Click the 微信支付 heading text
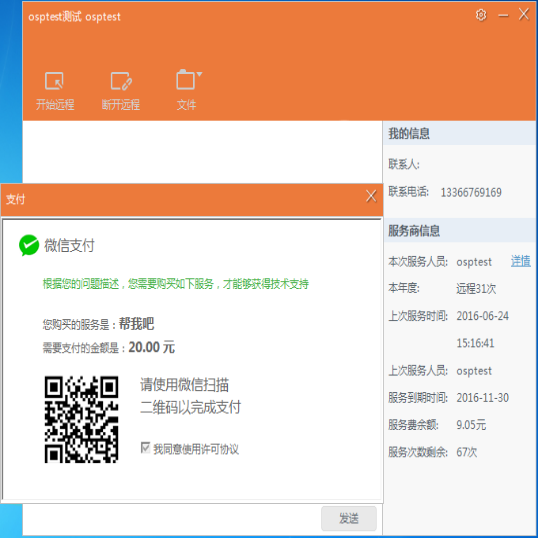538x538 pixels. [69, 245]
